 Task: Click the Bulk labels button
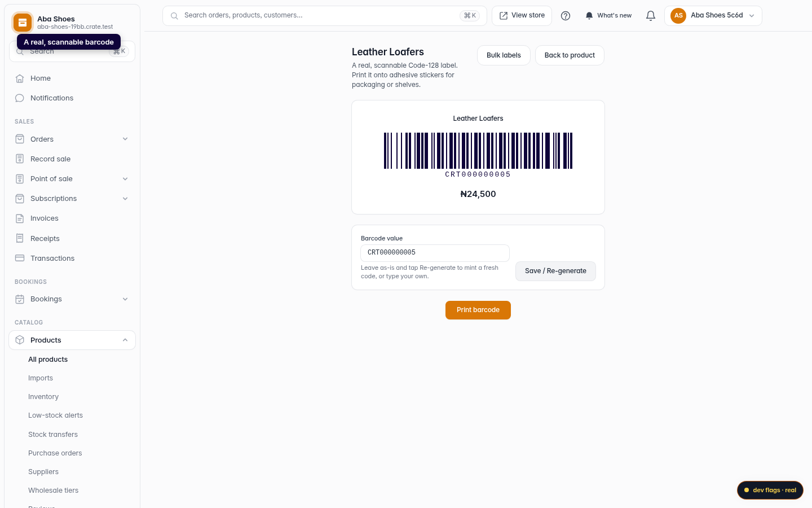tap(504, 55)
